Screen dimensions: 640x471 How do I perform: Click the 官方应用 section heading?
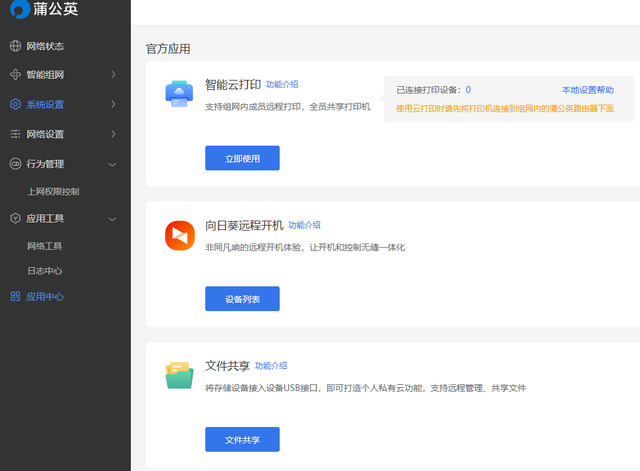pyautogui.click(x=168, y=49)
